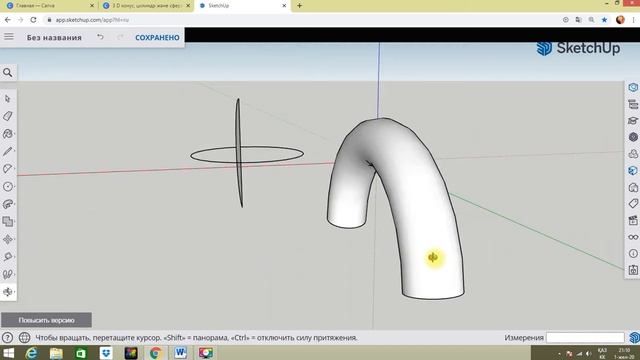640x360 pixels.
Task: Redo the action arrow
Action: pyautogui.click(x=120, y=37)
